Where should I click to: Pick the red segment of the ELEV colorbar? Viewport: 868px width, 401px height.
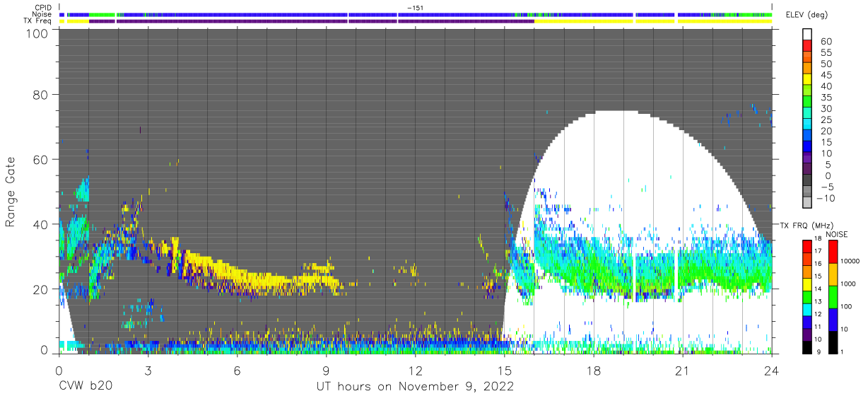click(x=809, y=45)
